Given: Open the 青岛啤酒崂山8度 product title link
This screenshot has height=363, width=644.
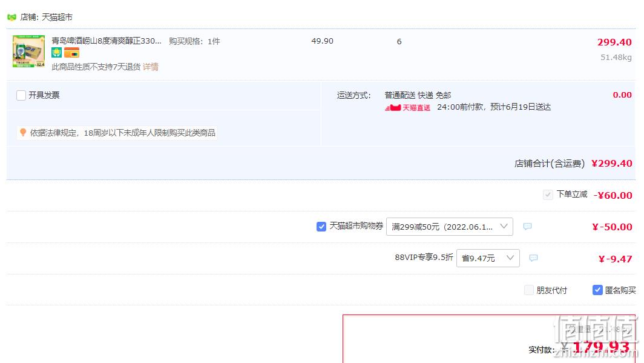Looking at the screenshot, I should click(x=107, y=41).
